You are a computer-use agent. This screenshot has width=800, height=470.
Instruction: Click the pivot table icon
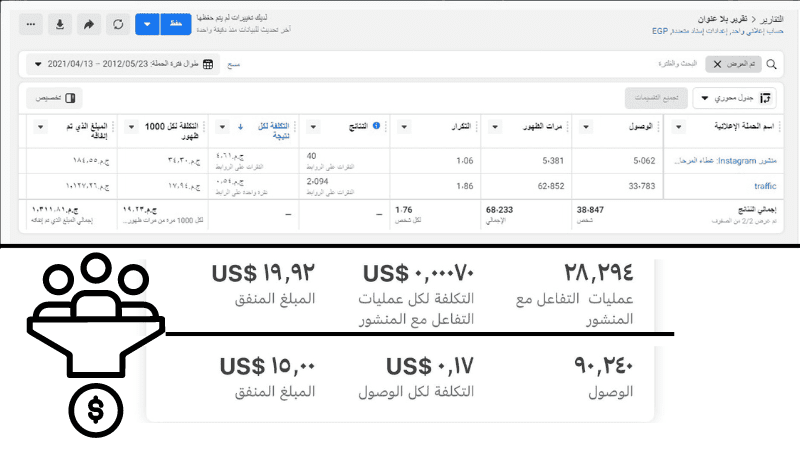point(765,98)
